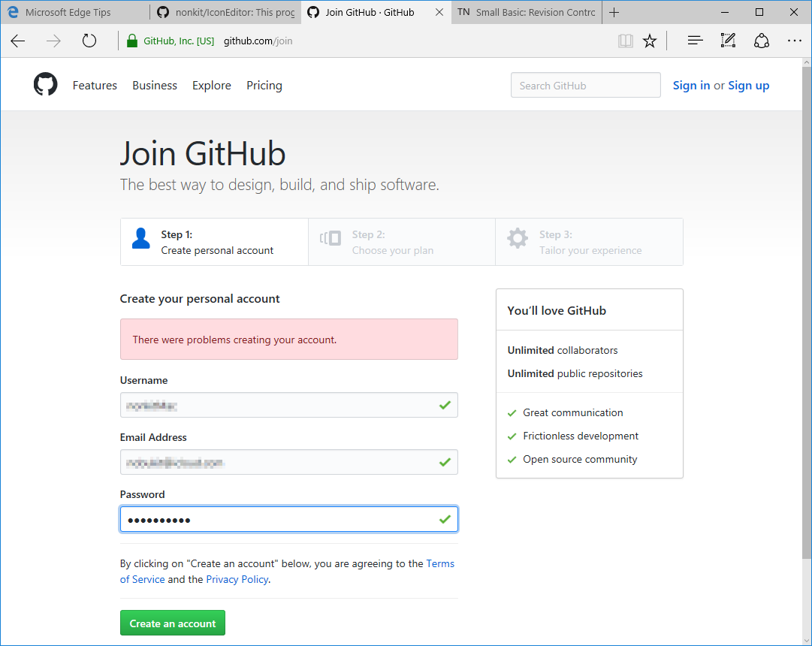Click the GitHub Octocat logo
The height and width of the screenshot is (646, 812).
[46, 84]
